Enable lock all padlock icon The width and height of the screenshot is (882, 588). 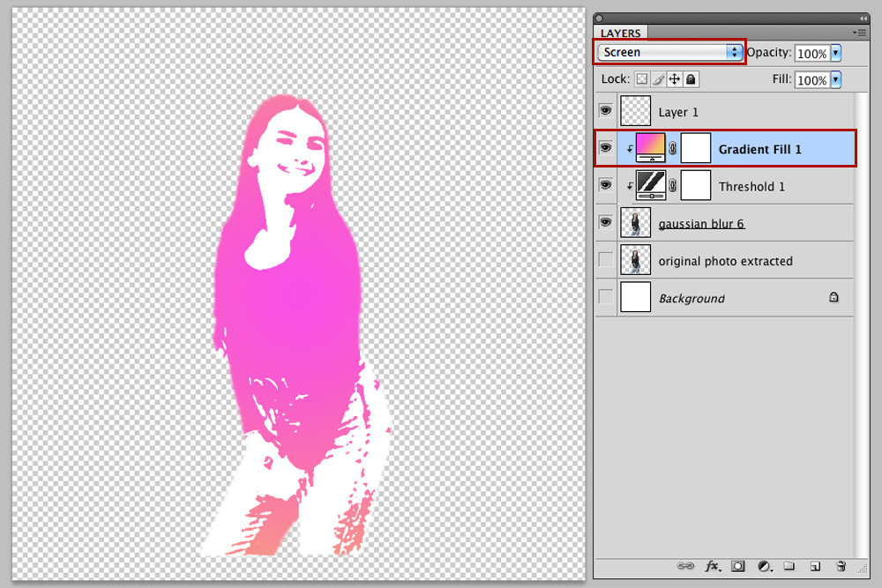pos(691,79)
